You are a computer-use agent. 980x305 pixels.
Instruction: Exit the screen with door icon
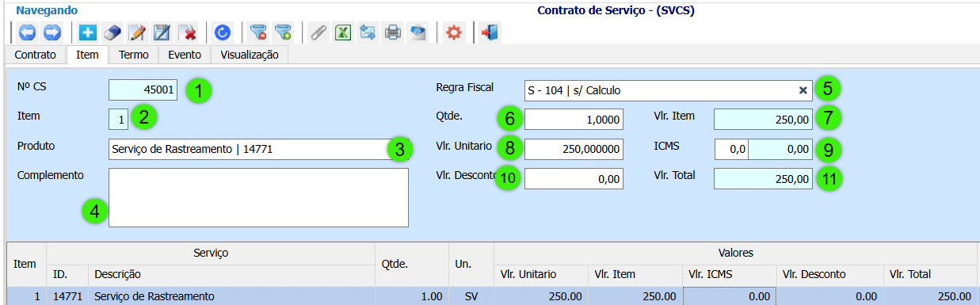[x=490, y=32]
